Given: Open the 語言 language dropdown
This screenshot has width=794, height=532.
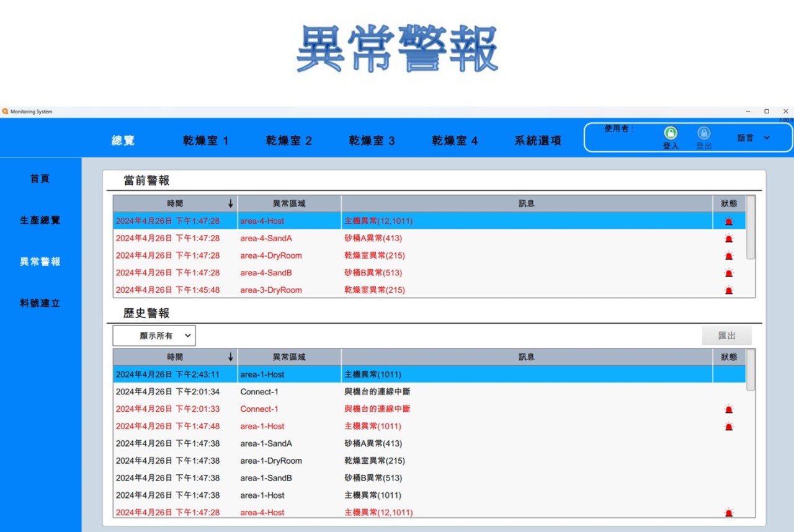Looking at the screenshot, I should 753,138.
